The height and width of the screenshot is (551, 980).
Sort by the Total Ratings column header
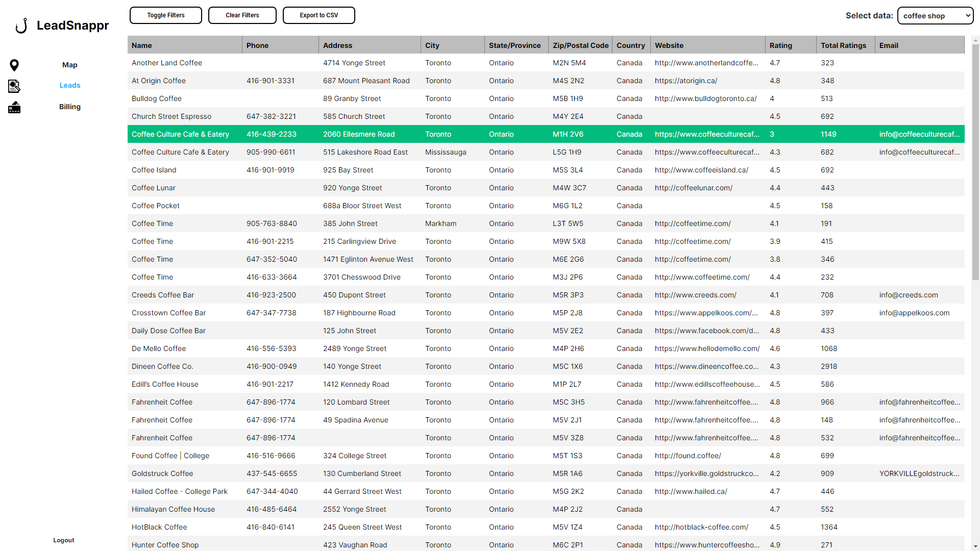(x=846, y=45)
